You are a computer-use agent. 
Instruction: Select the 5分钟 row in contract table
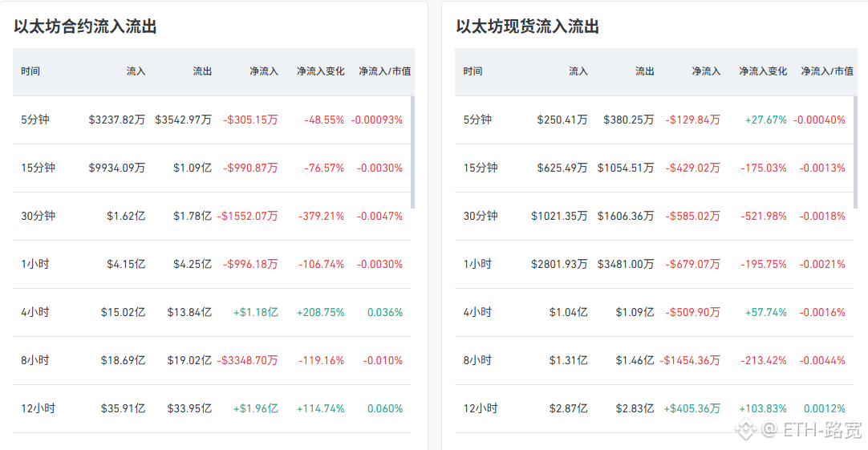click(212, 120)
